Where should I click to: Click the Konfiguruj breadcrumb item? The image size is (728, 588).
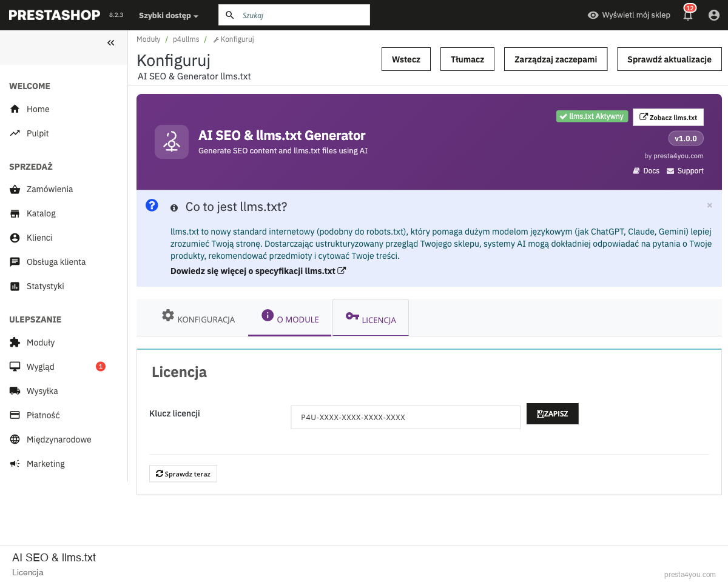[x=234, y=39]
